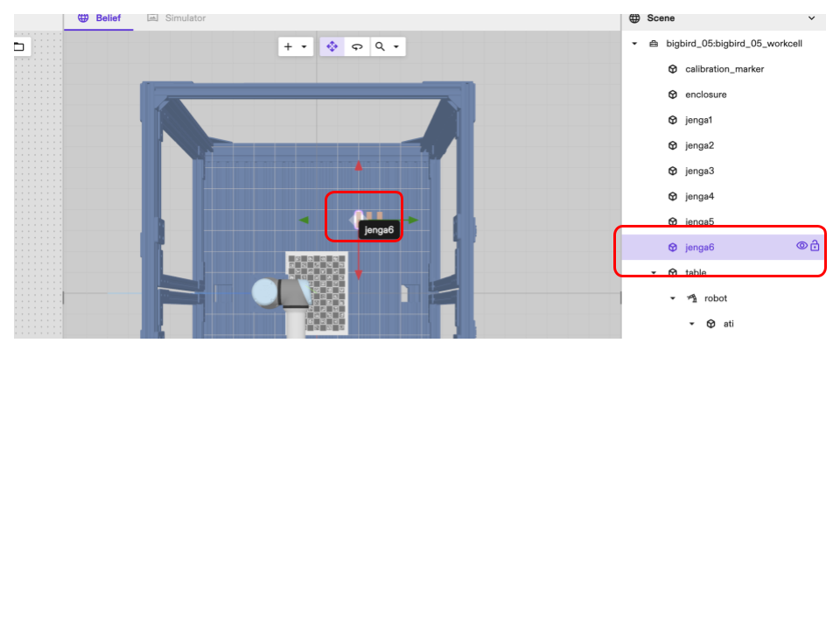Open the zoom options dropdown arrow
Screen dimensions: 840x630
pos(396,46)
